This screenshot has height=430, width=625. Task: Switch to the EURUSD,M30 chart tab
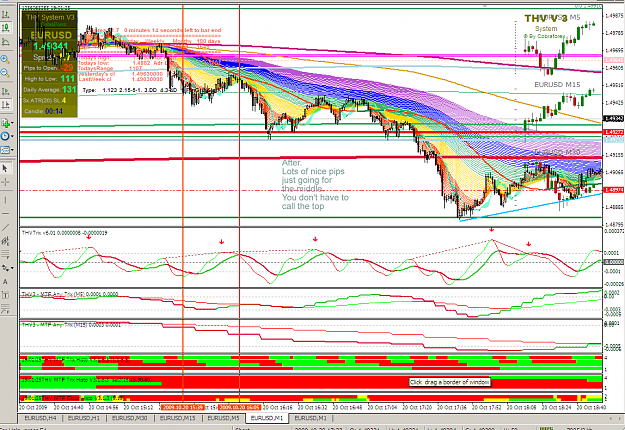[x=129, y=418]
